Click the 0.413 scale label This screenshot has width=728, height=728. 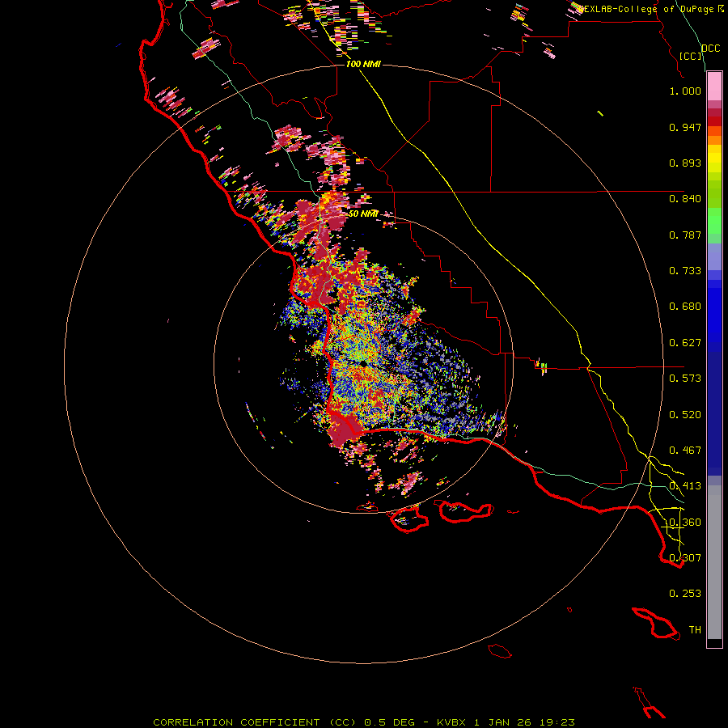685,486
